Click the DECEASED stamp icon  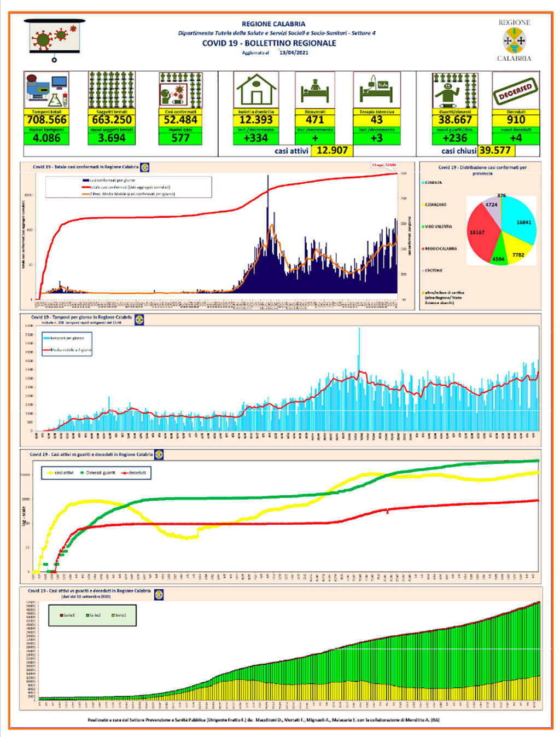(516, 91)
